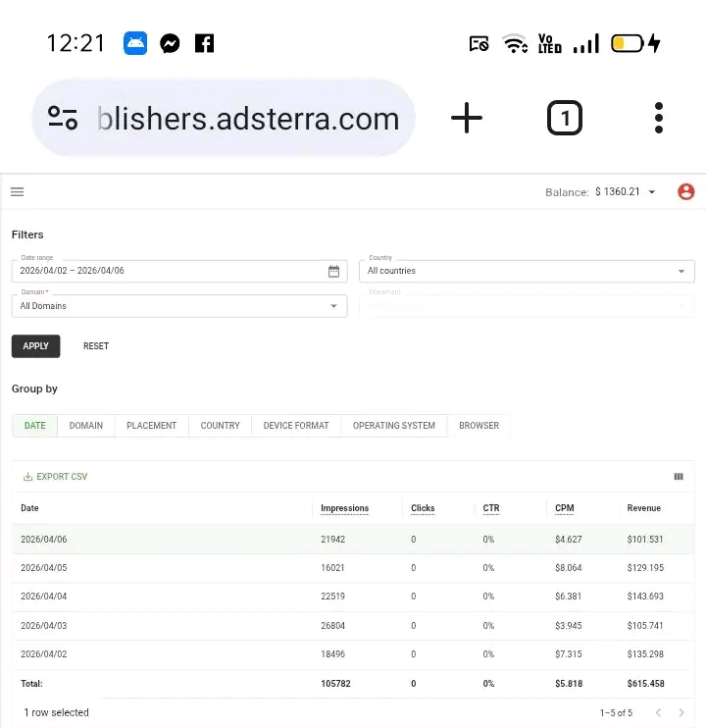Export the report as CSV

click(56, 477)
